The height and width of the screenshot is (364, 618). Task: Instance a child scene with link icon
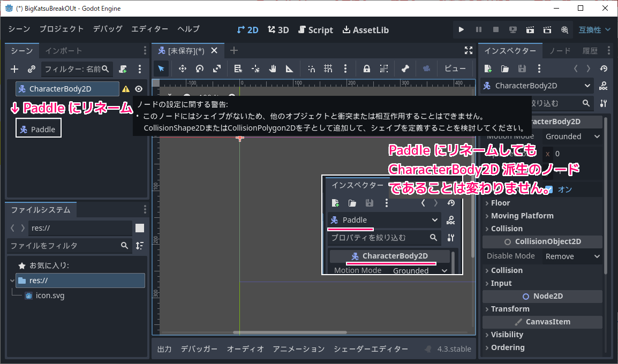click(x=32, y=69)
